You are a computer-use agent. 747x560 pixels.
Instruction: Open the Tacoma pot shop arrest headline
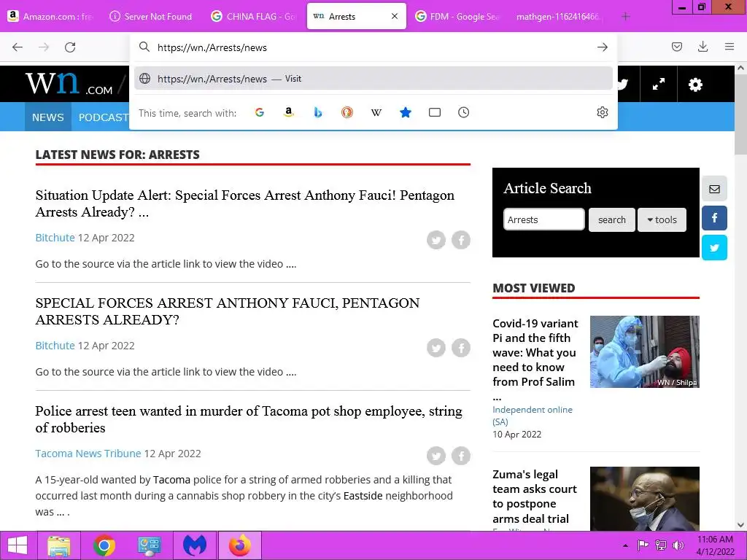[x=249, y=419]
